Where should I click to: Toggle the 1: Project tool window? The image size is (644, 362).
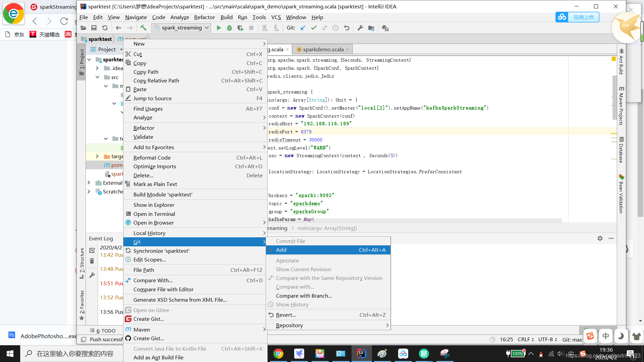pos(82,63)
